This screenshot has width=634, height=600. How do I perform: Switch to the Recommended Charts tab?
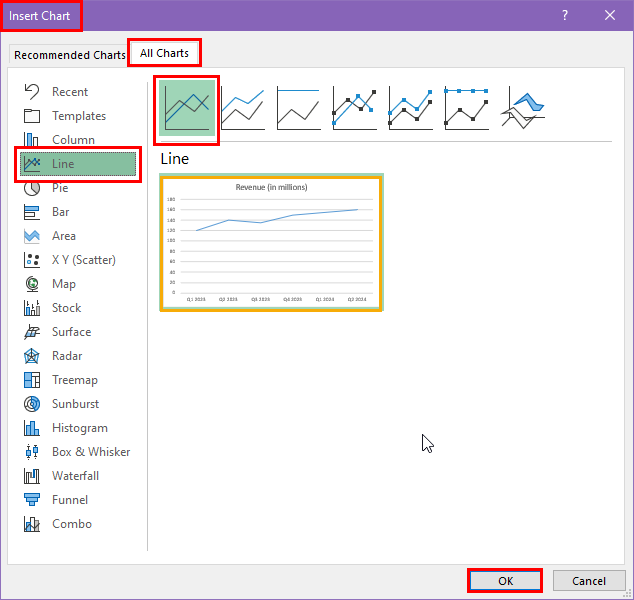70,55
